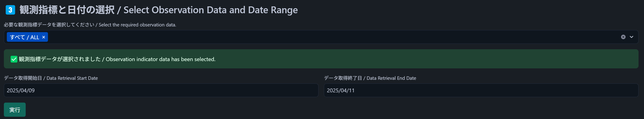Expand the observation data dropdown chevron
This screenshot has height=119, width=644.
(x=631, y=37)
